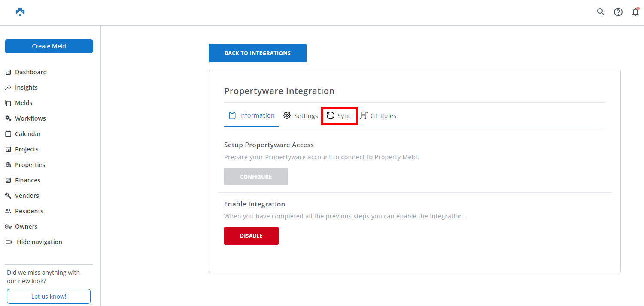Click the Calendar sidebar icon
This screenshot has width=644, height=306.
8,134
